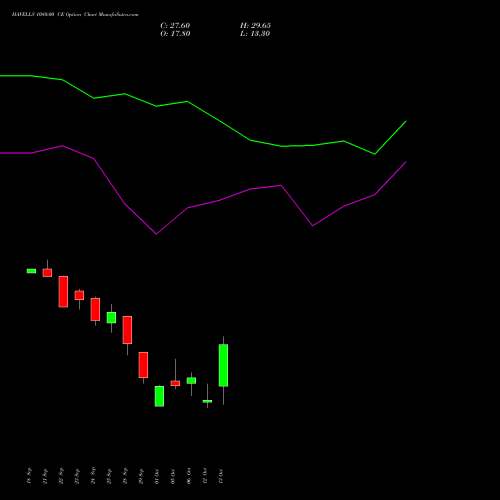This screenshot has width=500, height=500.
Task: Click the upper green indicator line
Action: [203, 111]
